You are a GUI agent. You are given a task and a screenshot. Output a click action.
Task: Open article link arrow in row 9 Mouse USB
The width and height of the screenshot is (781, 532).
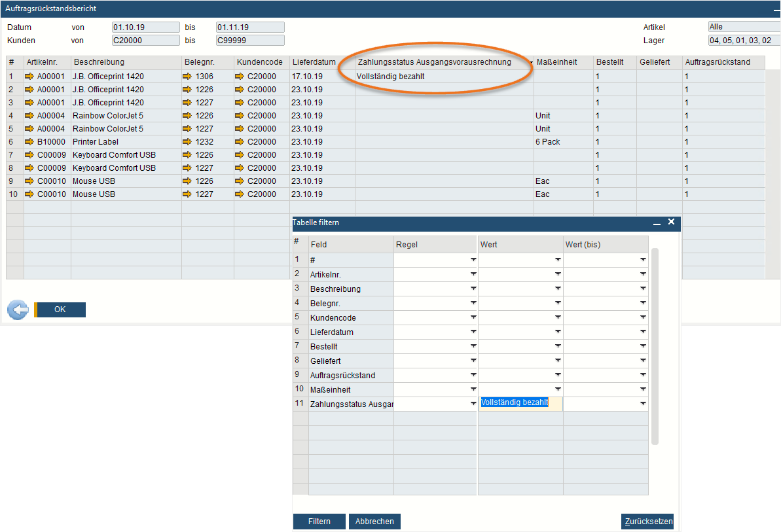29,181
